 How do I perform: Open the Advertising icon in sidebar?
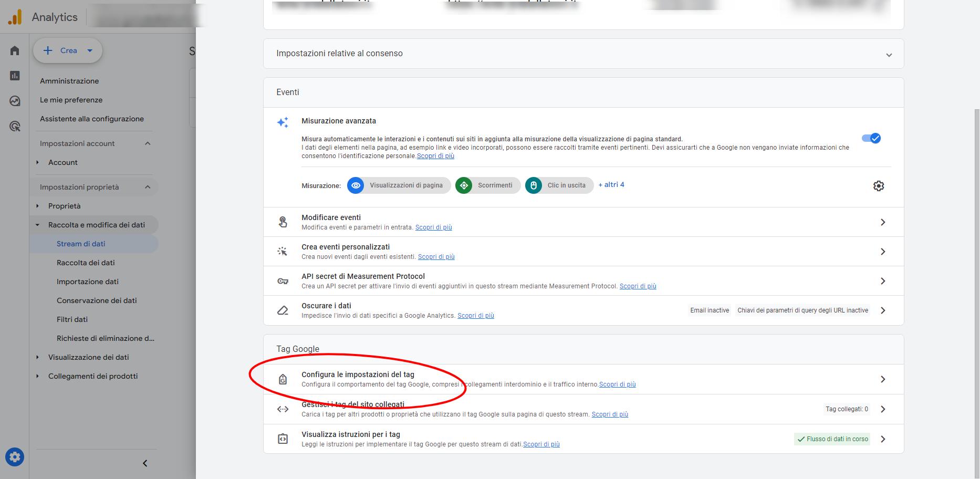(x=15, y=126)
